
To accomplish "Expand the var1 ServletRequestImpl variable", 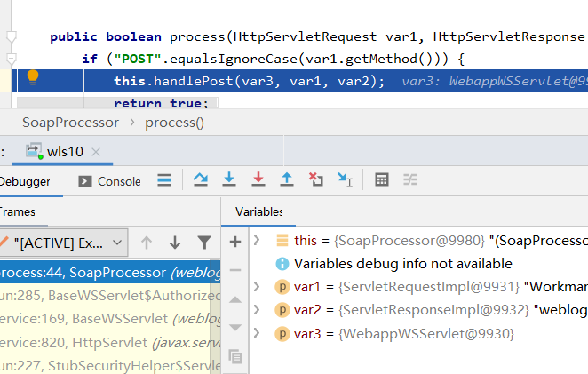I will 257,287.
